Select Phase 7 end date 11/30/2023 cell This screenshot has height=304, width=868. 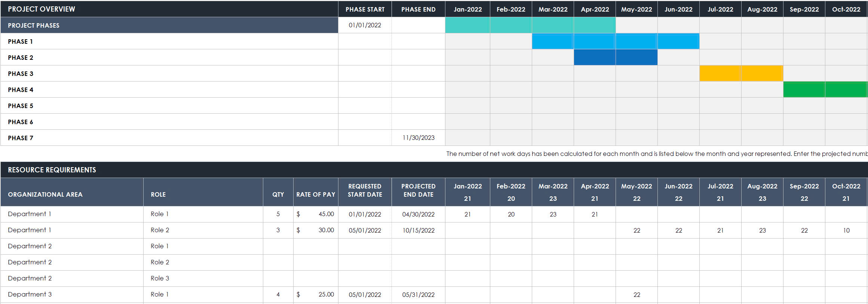(x=418, y=138)
